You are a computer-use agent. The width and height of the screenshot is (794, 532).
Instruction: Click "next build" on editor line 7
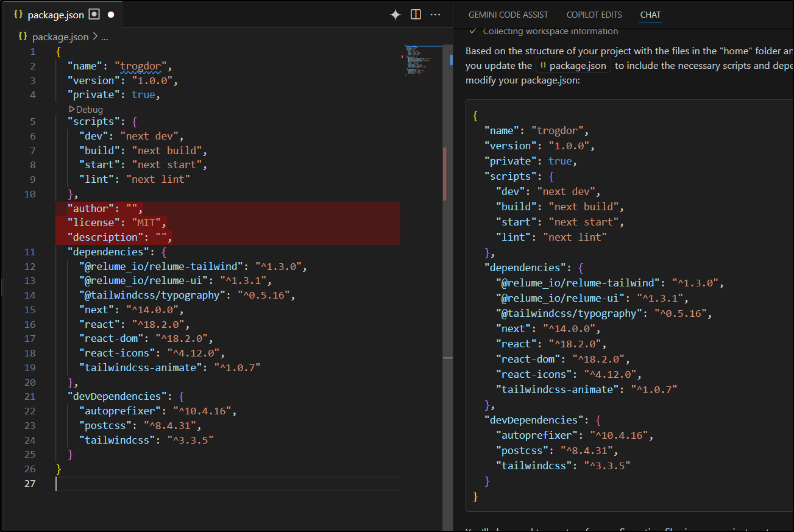tap(167, 151)
